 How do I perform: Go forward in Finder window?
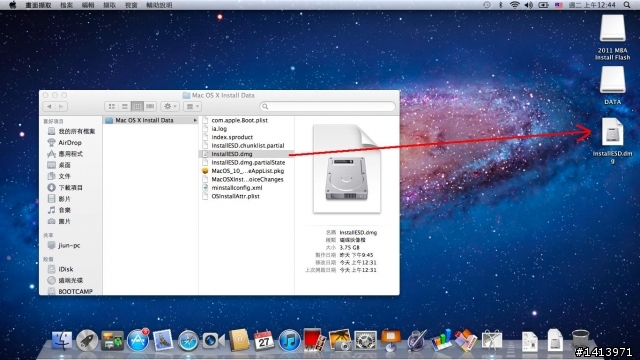click(x=61, y=107)
